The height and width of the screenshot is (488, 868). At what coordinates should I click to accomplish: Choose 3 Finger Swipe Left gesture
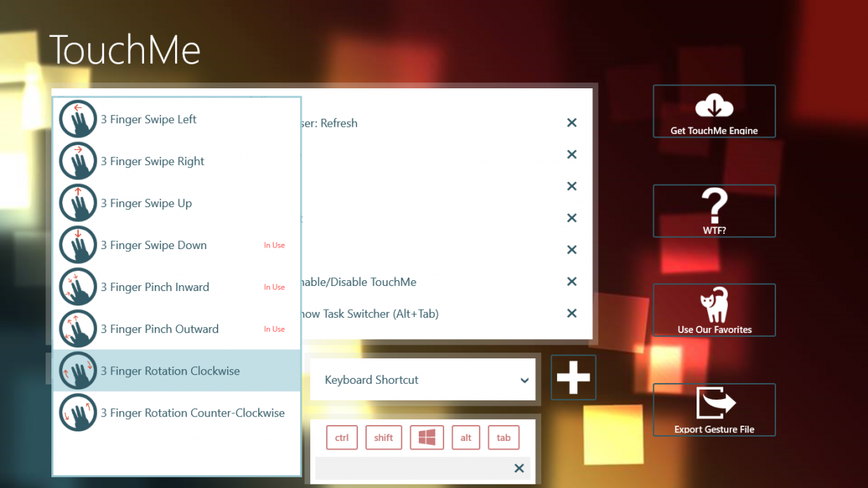[176, 119]
